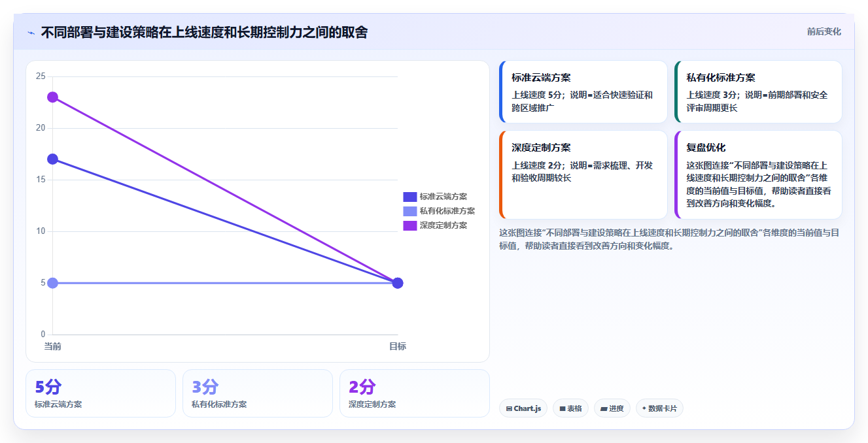The height and width of the screenshot is (443, 868).
Task: Click the 3分 私有化标准方案 stat card
Action: (x=258, y=393)
